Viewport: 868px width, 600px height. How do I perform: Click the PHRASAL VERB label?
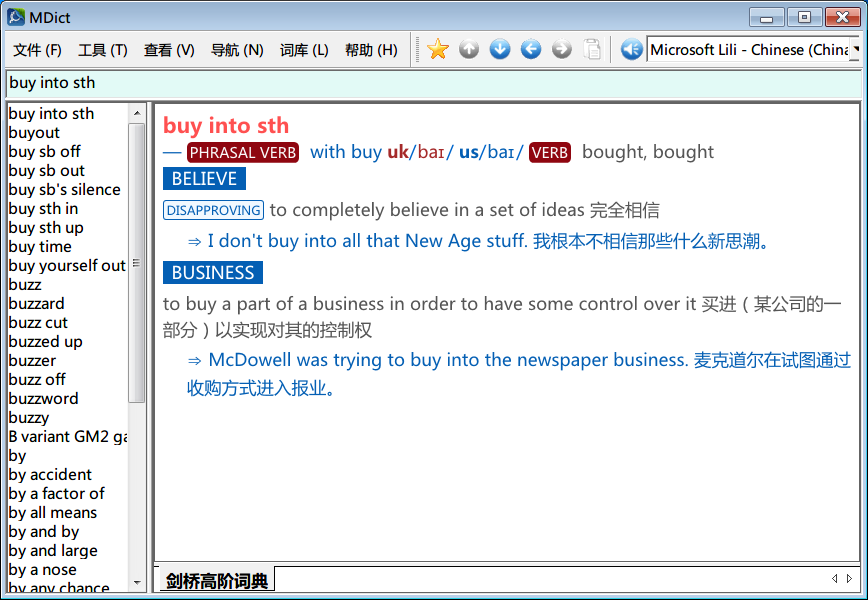242,152
